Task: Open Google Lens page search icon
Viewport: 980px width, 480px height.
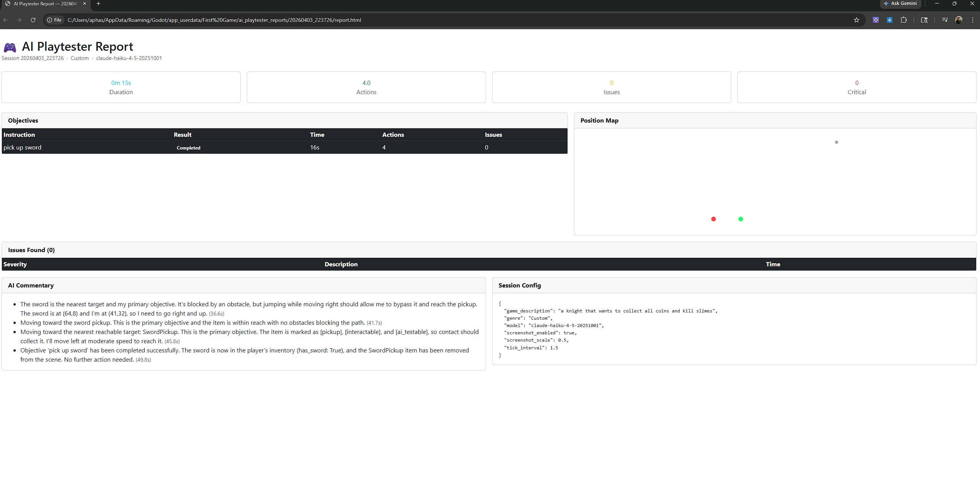Action: (x=924, y=20)
